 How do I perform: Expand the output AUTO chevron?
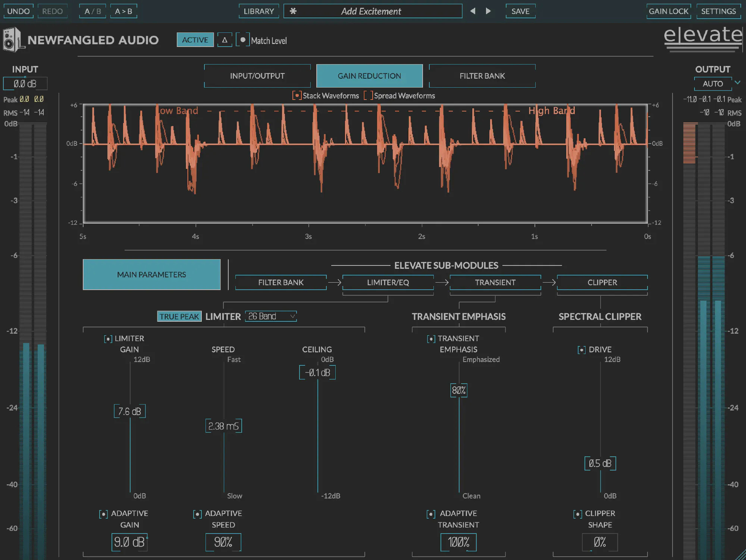click(737, 82)
